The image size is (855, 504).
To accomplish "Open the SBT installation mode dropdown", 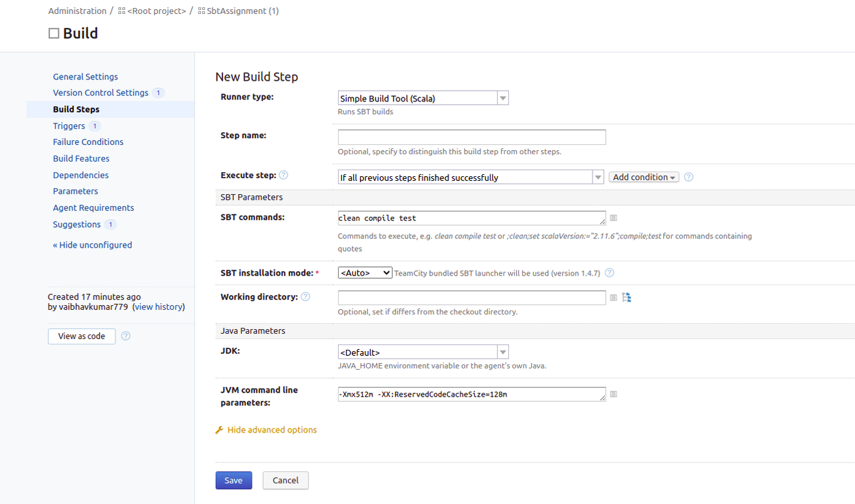I will (x=365, y=272).
